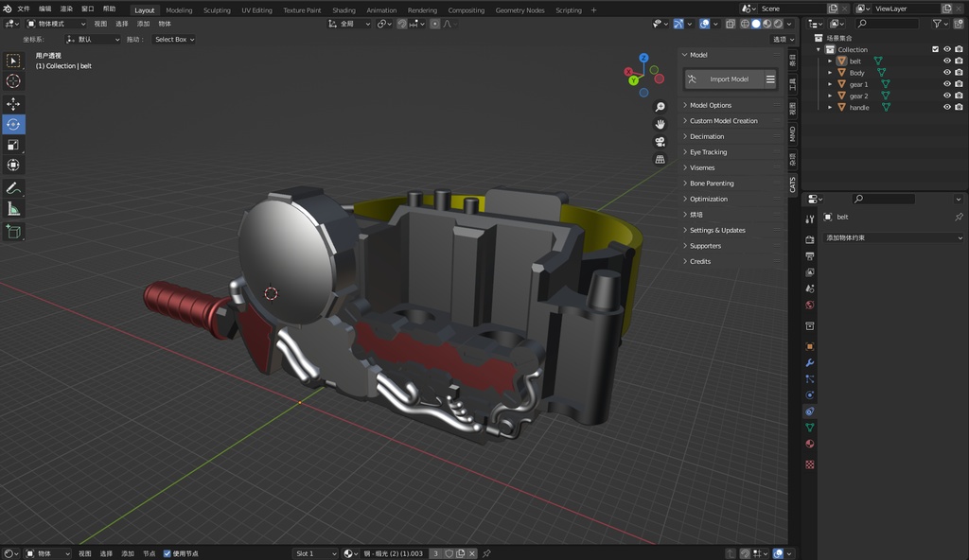Select the Add Cube tool

[13, 230]
